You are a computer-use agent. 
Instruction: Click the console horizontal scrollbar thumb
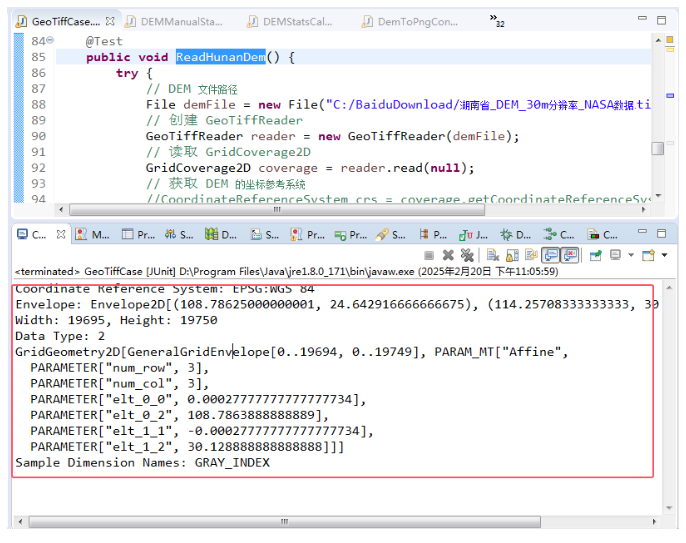(284, 522)
